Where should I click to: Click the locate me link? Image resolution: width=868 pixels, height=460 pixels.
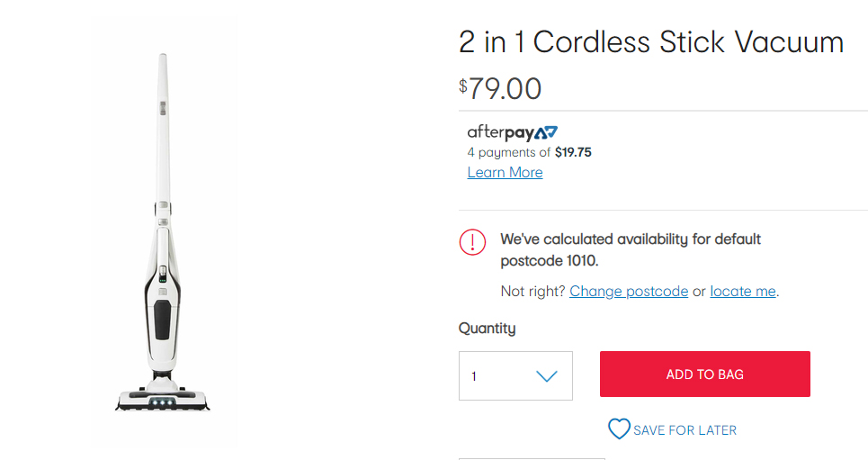pos(743,291)
